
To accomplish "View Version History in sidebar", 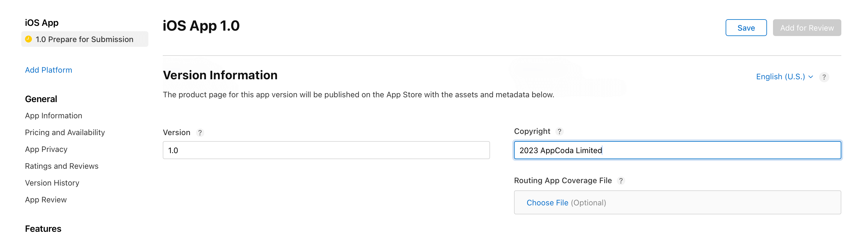I will click(x=52, y=183).
